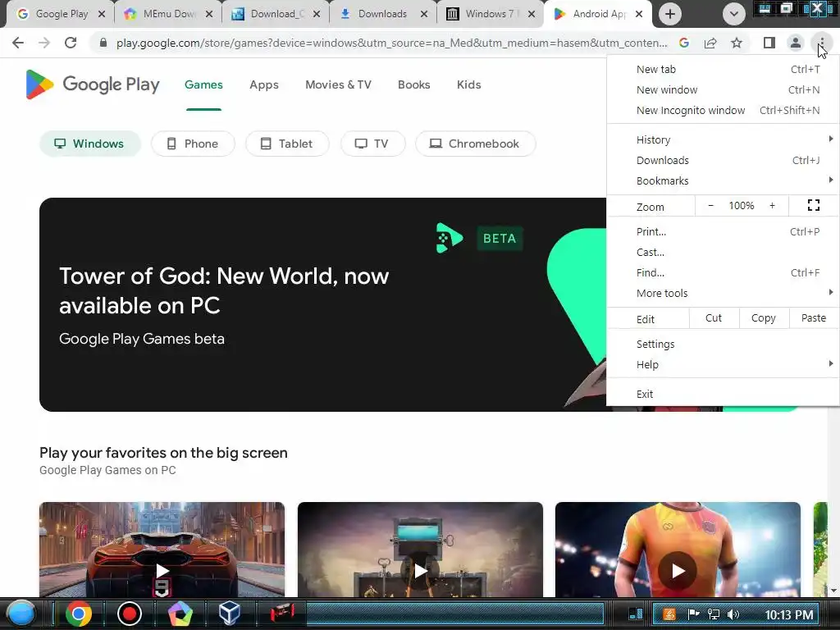Click the forward navigation arrow

44,43
